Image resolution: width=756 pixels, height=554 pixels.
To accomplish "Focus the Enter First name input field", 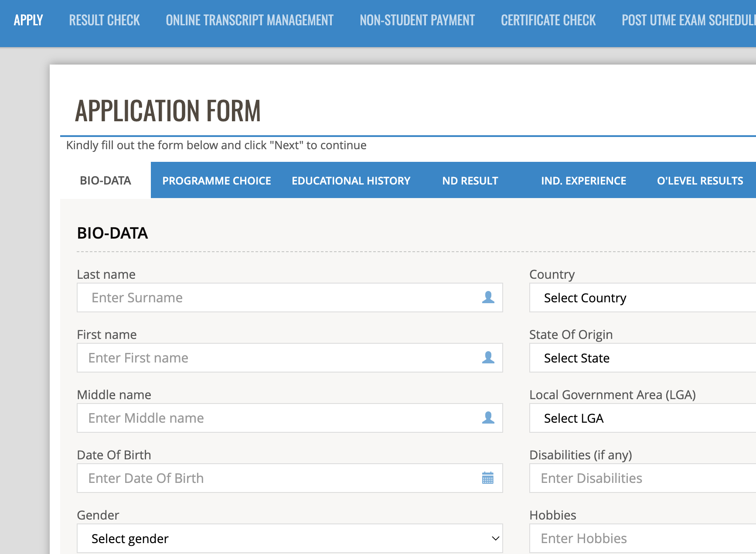I will (x=290, y=358).
